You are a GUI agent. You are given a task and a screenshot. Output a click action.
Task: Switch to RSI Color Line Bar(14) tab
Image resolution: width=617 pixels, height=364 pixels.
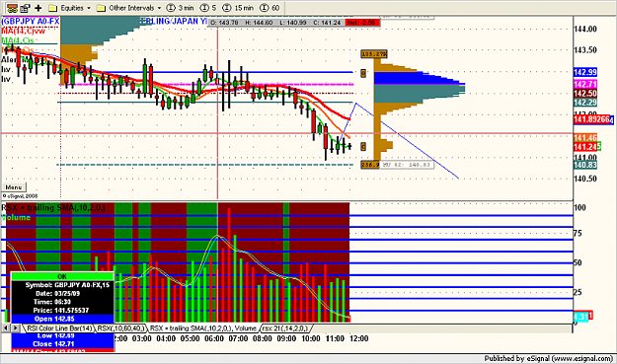(x=59, y=328)
